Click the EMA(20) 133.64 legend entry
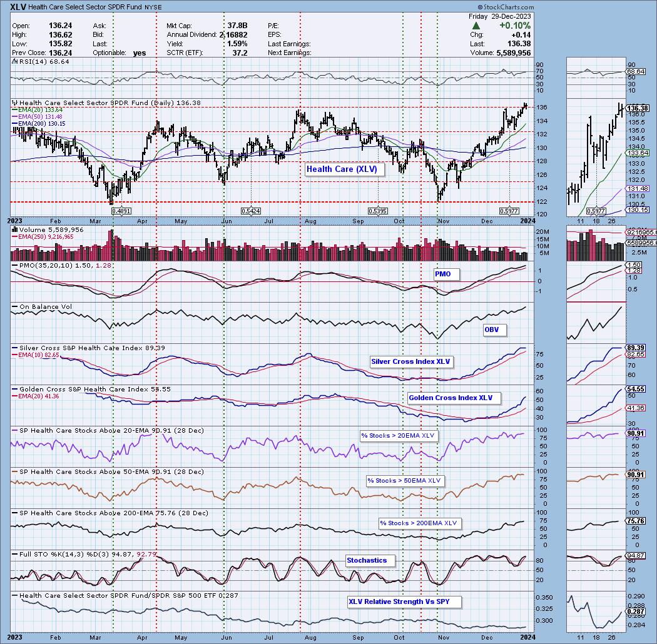The image size is (657, 644). coord(38,109)
